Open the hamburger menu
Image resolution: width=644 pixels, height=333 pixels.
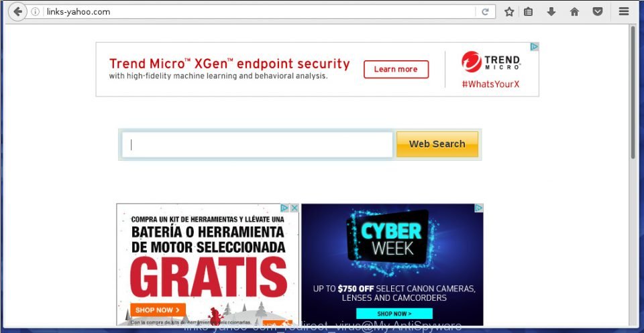point(624,11)
